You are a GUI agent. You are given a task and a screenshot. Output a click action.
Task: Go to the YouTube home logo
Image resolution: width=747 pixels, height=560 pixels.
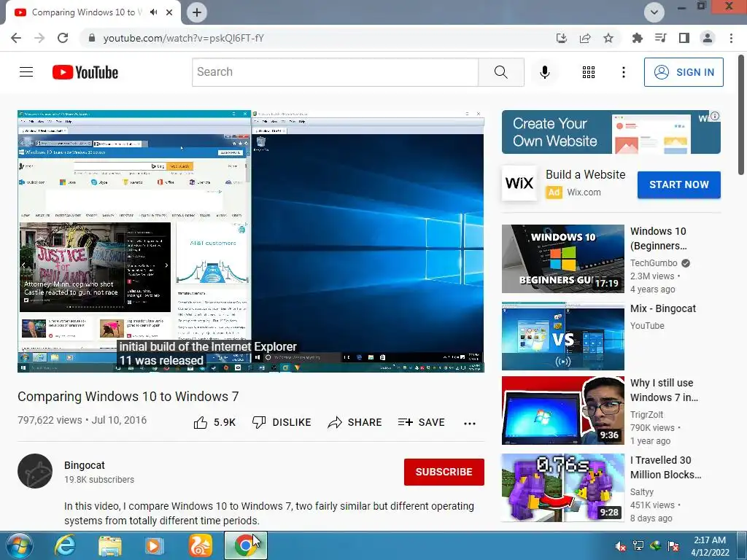point(85,72)
